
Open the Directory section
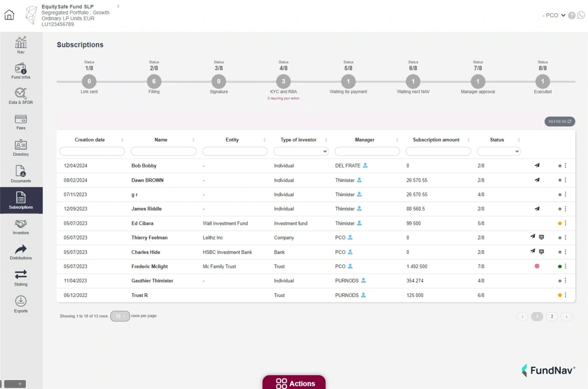tap(21, 148)
